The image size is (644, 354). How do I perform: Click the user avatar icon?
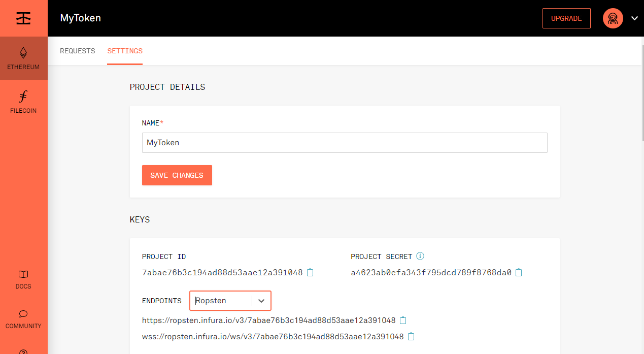pyautogui.click(x=613, y=18)
